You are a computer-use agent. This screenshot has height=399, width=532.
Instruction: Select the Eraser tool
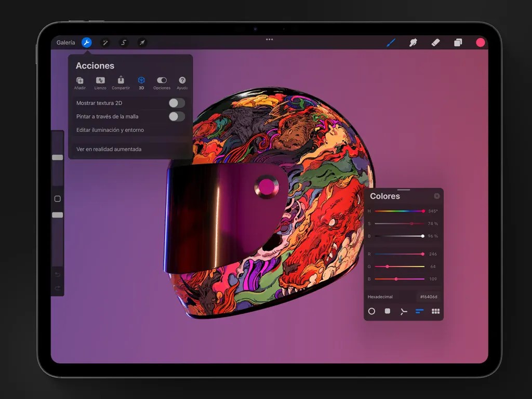tap(435, 43)
